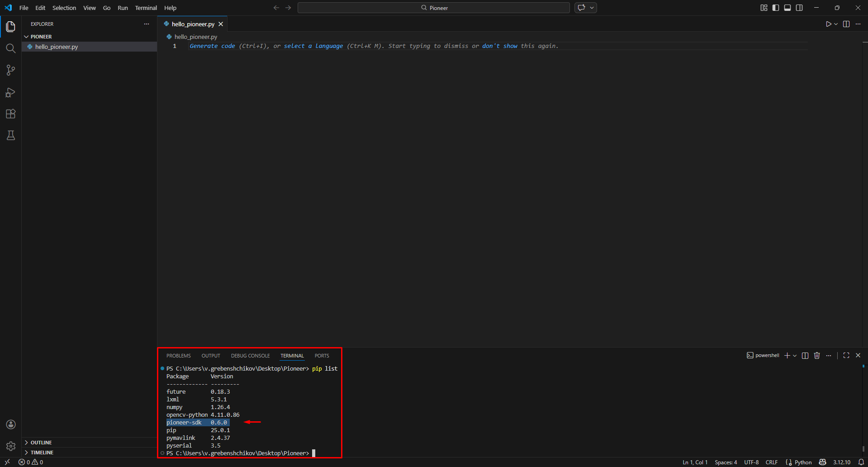Run the Python file with play icon

click(x=828, y=24)
